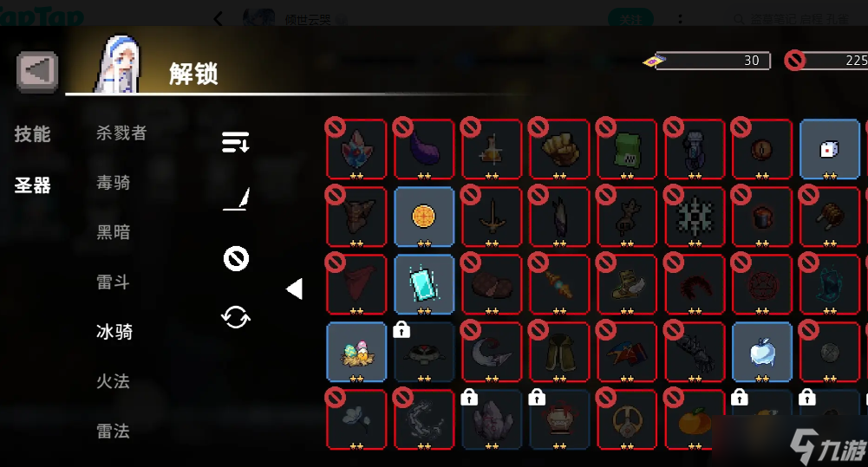Viewport: 868px width, 467px height.
Task: Open the sort order icon
Action: (236, 142)
